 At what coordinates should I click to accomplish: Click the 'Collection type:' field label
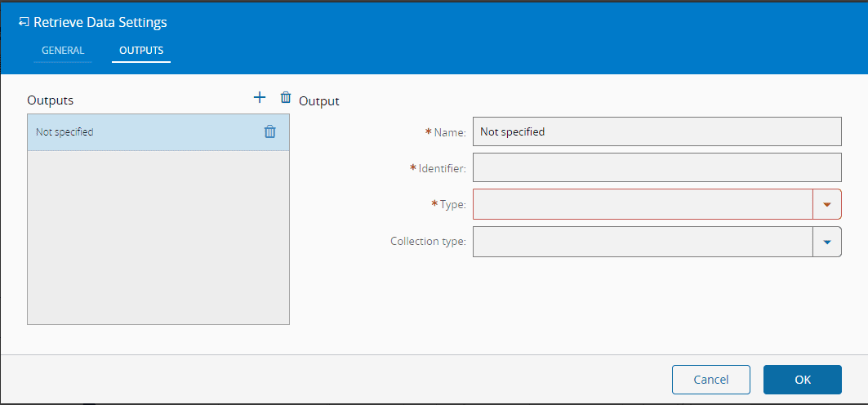click(428, 242)
